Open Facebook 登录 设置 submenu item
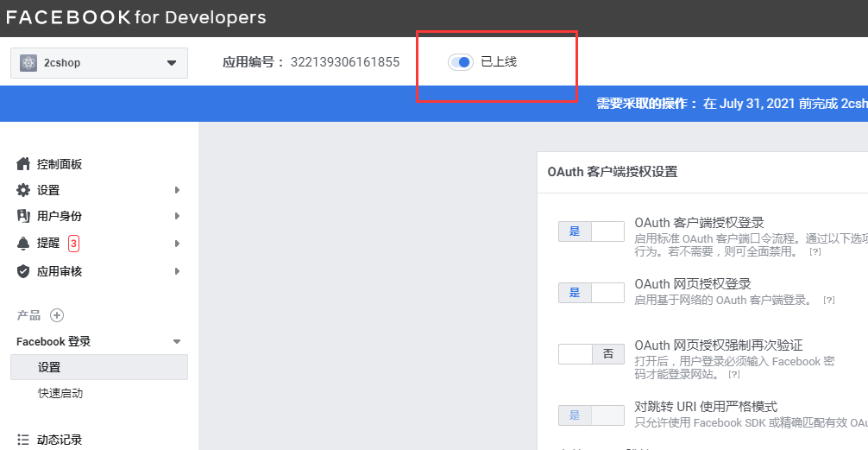Image resolution: width=868 pixels, height=450 pixels. coord(99,367)
